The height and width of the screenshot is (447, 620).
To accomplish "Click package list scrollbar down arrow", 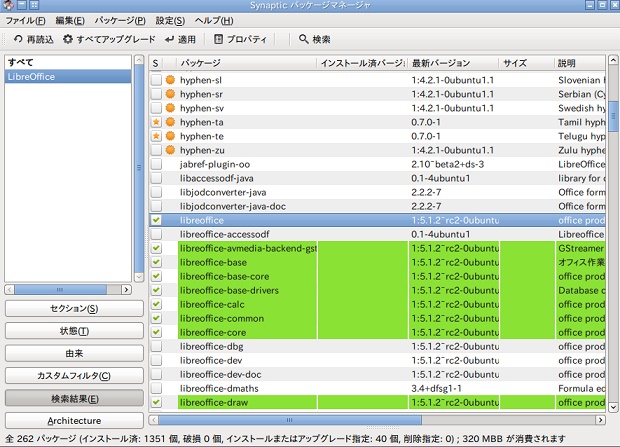I will click(613, 407).
